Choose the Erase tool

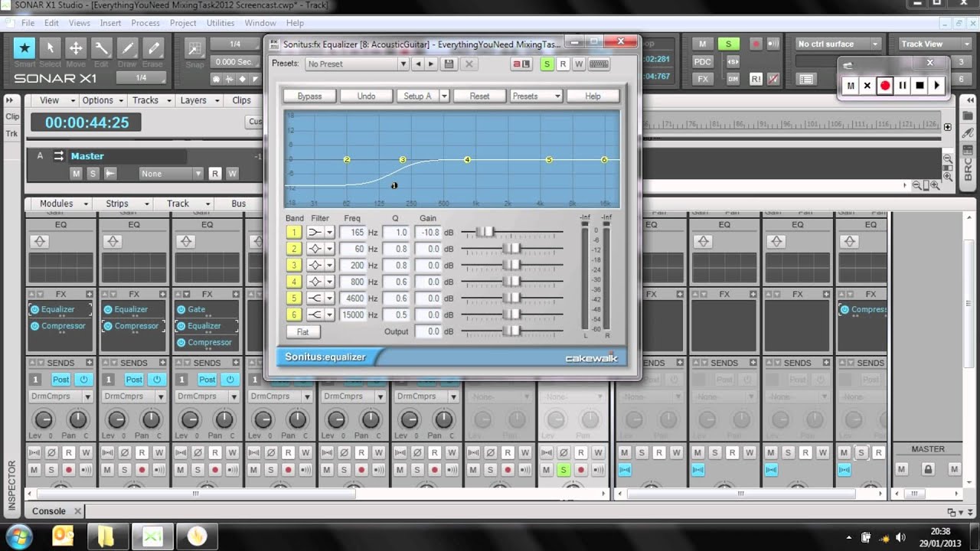click(x=153, y=47)
